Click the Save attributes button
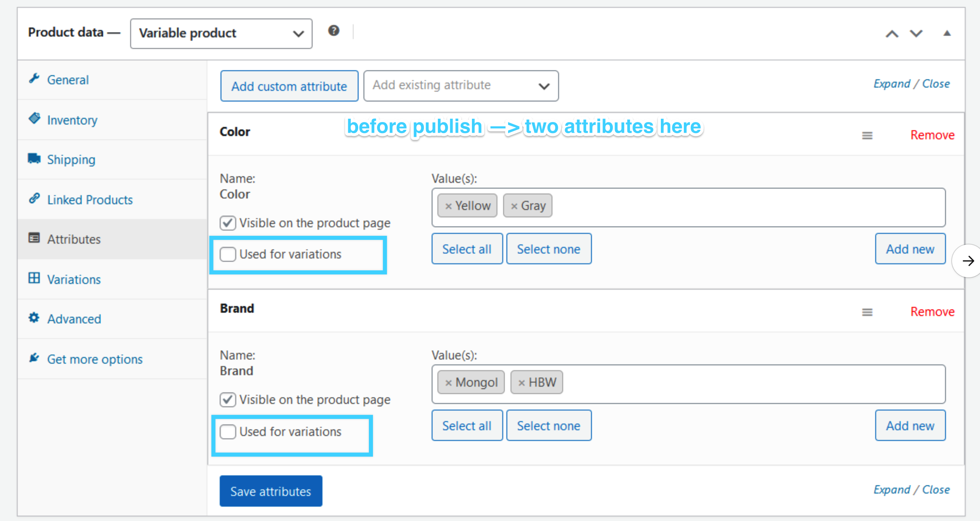980x521 pixels. pyautogui.click(x=271, y=491)
